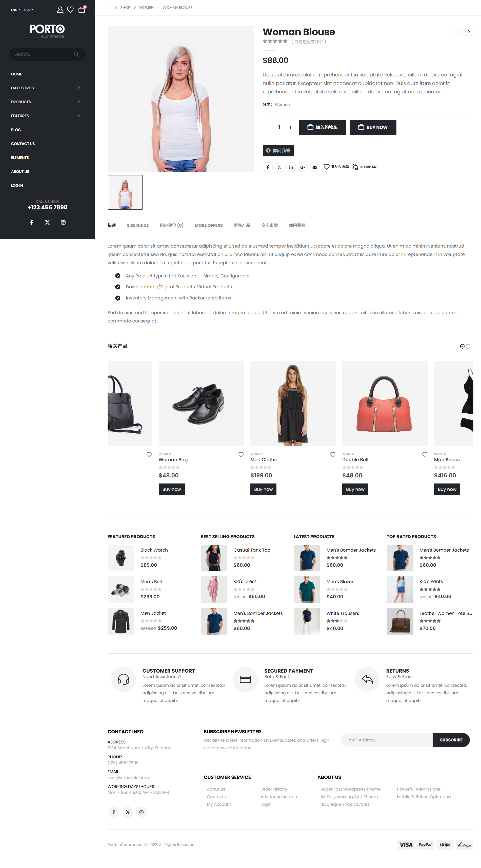Toggle wishlist heart for Double Belt
Viewport: 481px width, 868px height.
[x=424, y=455]
